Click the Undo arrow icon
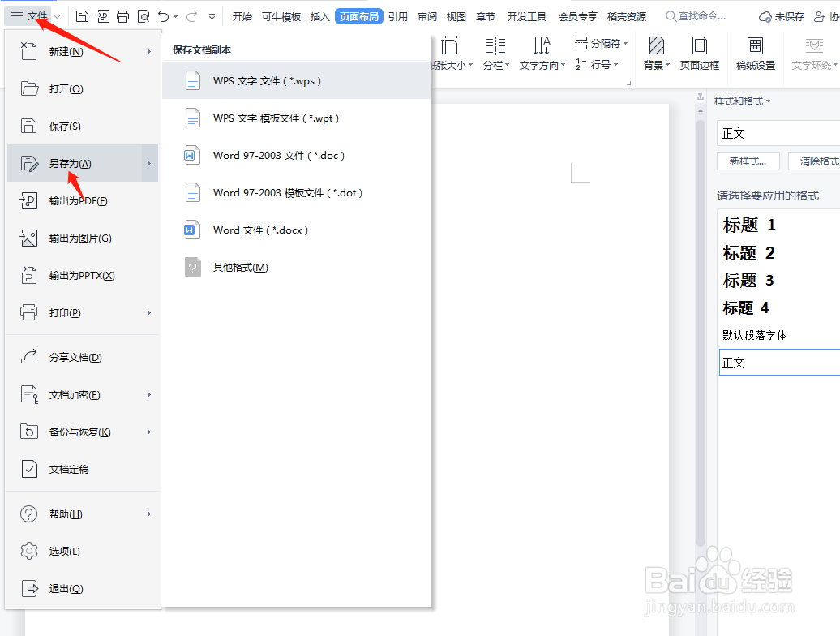Screen dimensions: 840x636 pos(164,16)
